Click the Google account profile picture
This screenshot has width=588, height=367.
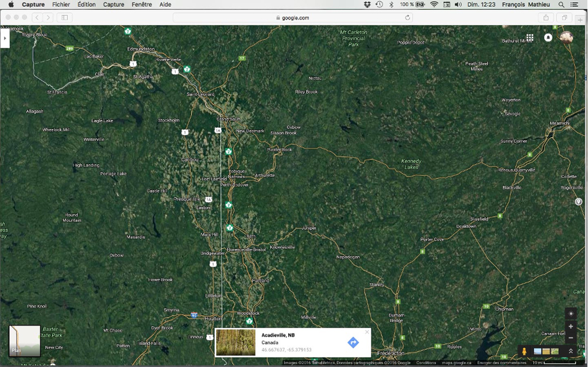point(566,37)
